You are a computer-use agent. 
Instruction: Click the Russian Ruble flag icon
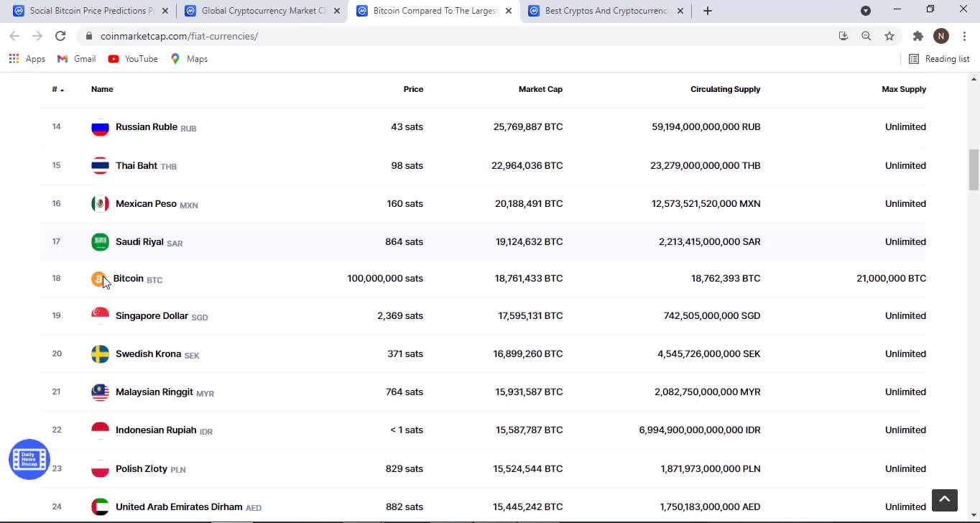[100, 127]
